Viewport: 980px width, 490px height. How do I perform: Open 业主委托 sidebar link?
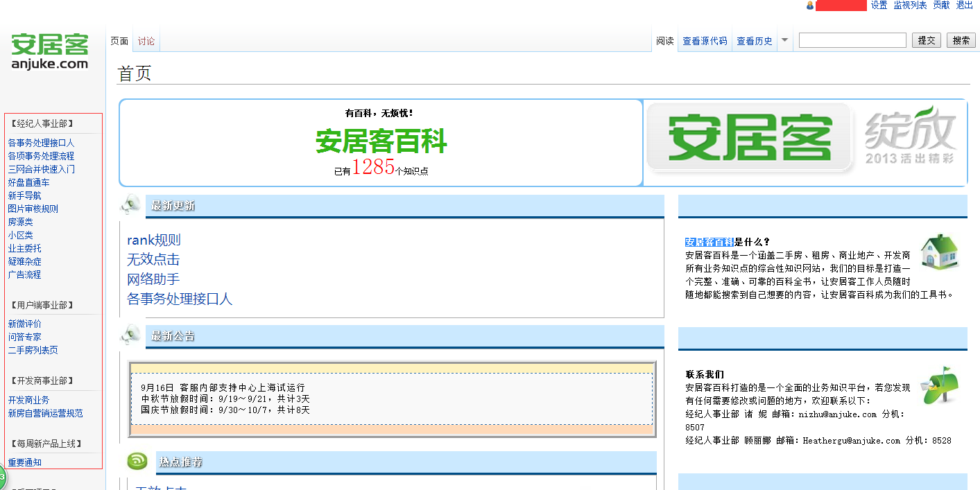[x=24, y=248]
